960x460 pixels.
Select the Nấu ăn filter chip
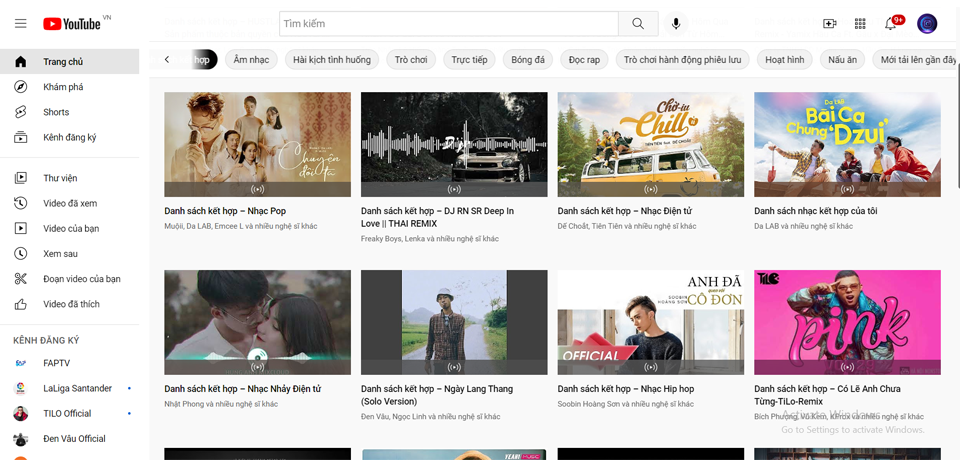[x=842, y=59]
